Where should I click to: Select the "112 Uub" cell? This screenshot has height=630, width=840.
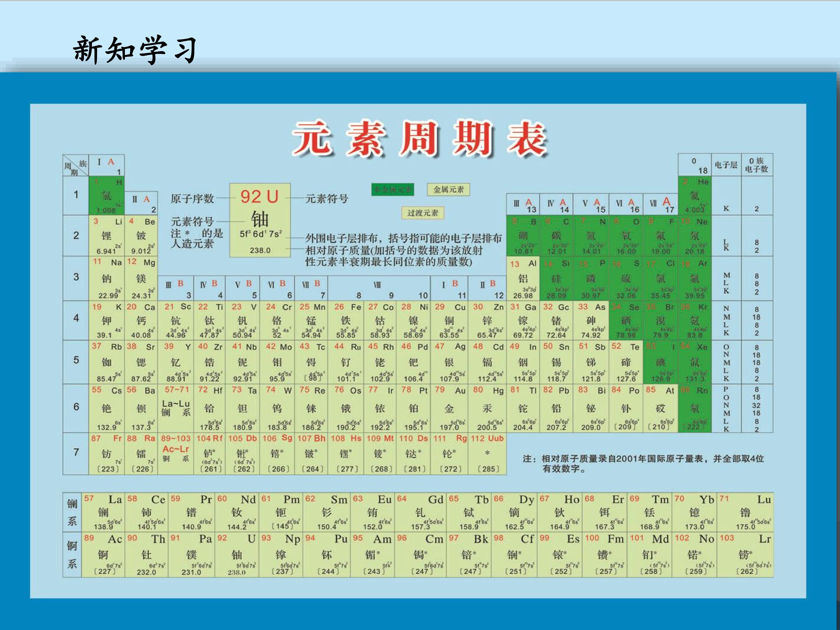tap(487, 454)
